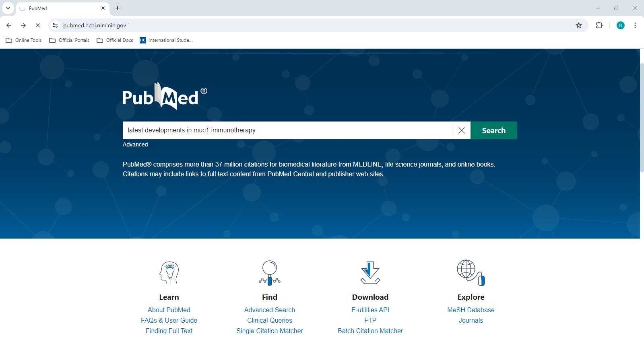Image resolution: width=644 pixels, height=346 pixels.
Task: Open Batch Citation Matcher link
Action: (370, 331)
